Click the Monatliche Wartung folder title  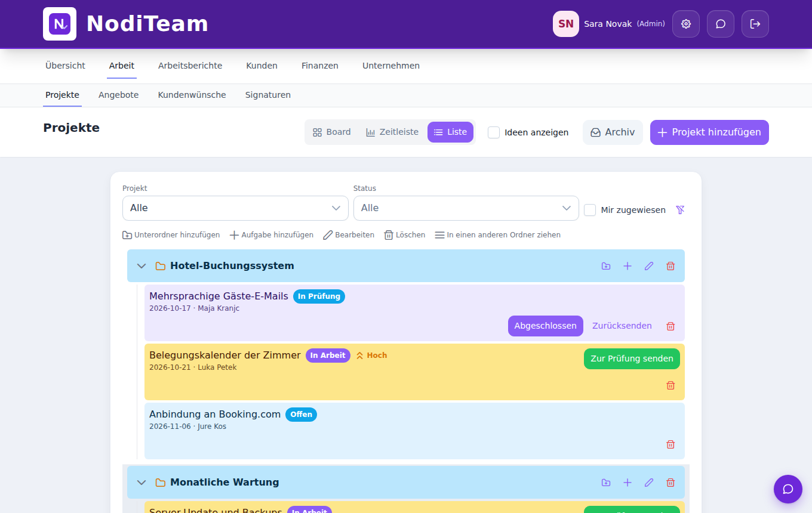pyautogui.click(x=224, y=483)
